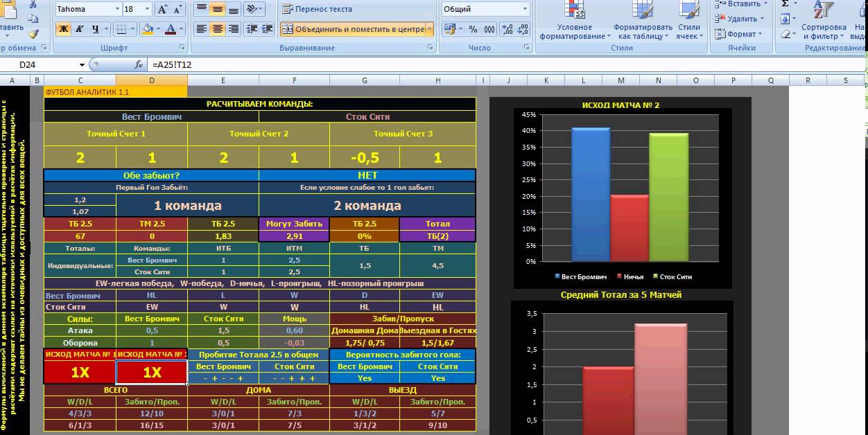This screenshot has height=435, width=868.
Task: Toggle center horizontal alignment
Action: point(217,29)
